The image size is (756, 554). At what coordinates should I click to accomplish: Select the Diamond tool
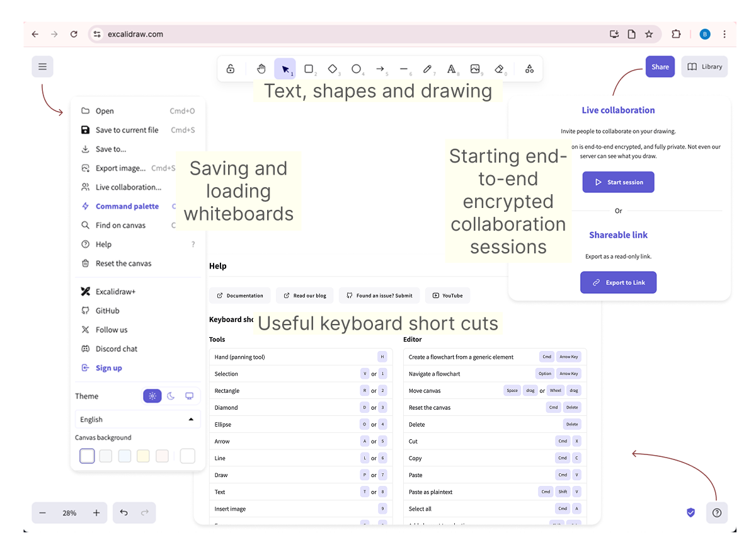tap(333, 69)
